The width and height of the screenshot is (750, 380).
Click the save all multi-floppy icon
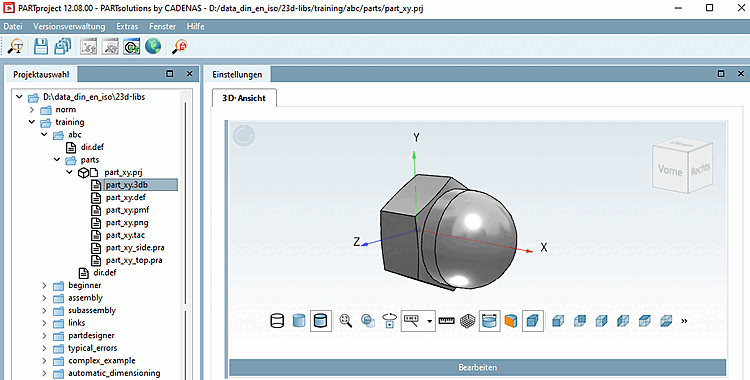tap(63, 46)
